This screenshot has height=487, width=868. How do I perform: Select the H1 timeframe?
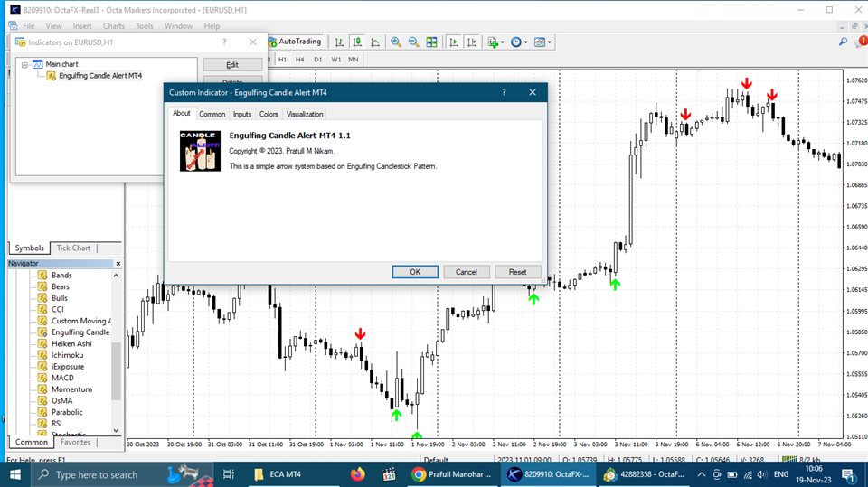(282, 60)
